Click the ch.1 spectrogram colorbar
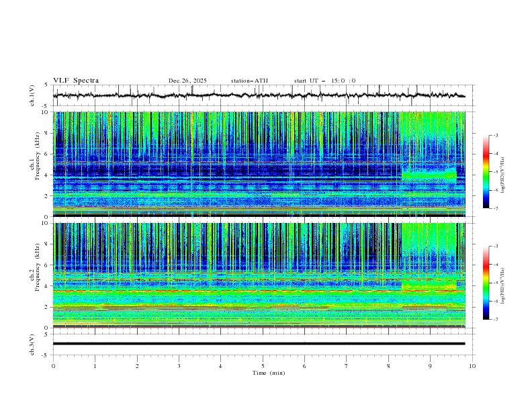The width and height of the screenshot is (532, 411). point(486,172)
